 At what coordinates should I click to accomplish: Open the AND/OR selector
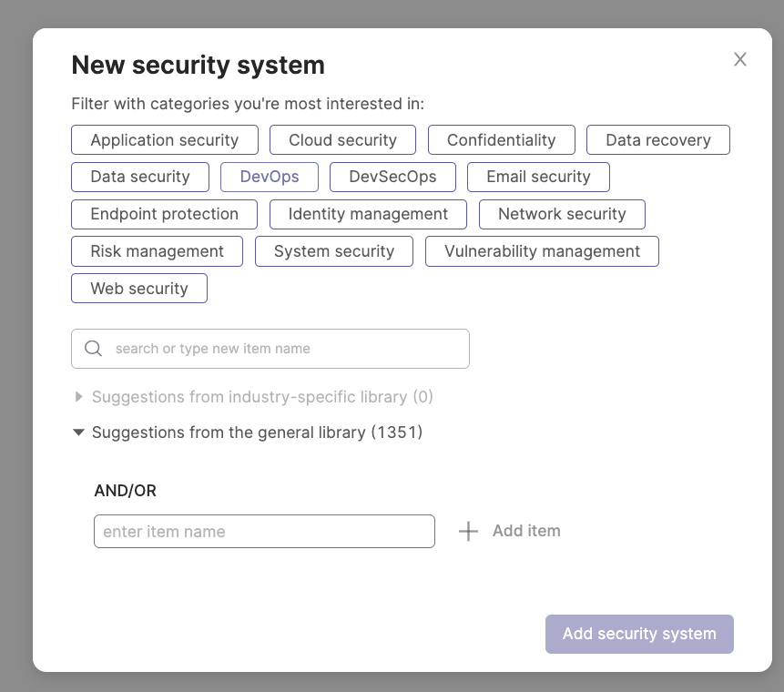click(x=125, y=490)
